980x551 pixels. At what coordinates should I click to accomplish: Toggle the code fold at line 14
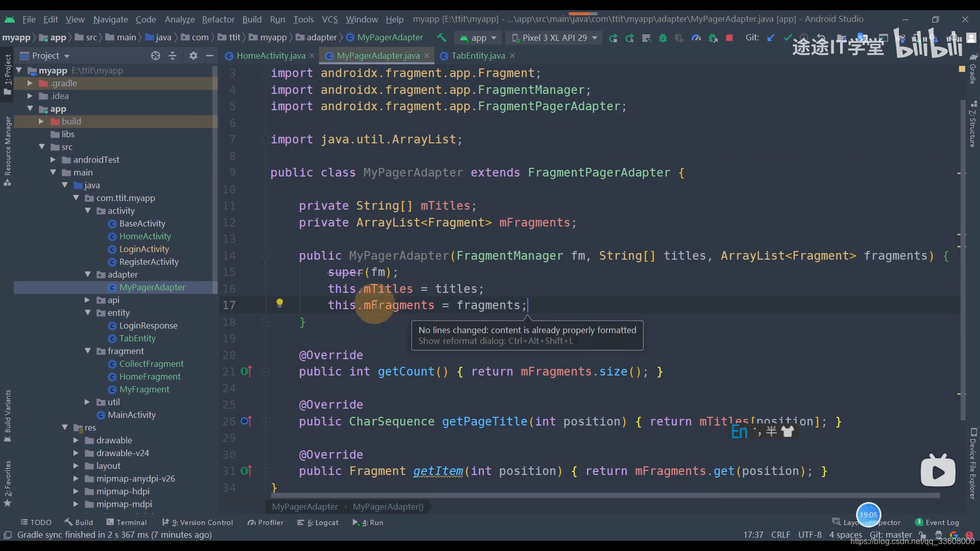point(265,256)
